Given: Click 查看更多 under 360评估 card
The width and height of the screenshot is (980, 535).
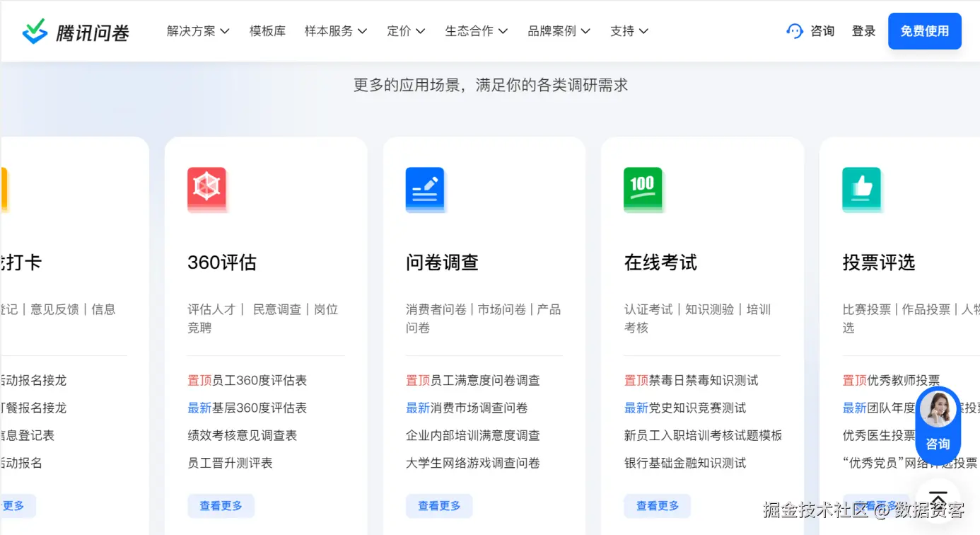Looking at the screenshot, I should tap(221, 506).
